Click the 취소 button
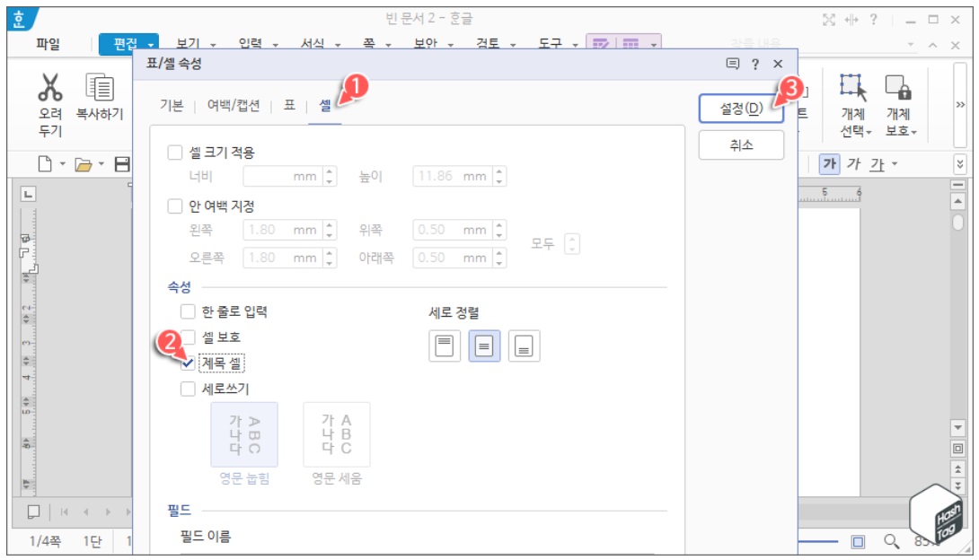The width and height of the screenshot is (979, 560). [741, 145]
